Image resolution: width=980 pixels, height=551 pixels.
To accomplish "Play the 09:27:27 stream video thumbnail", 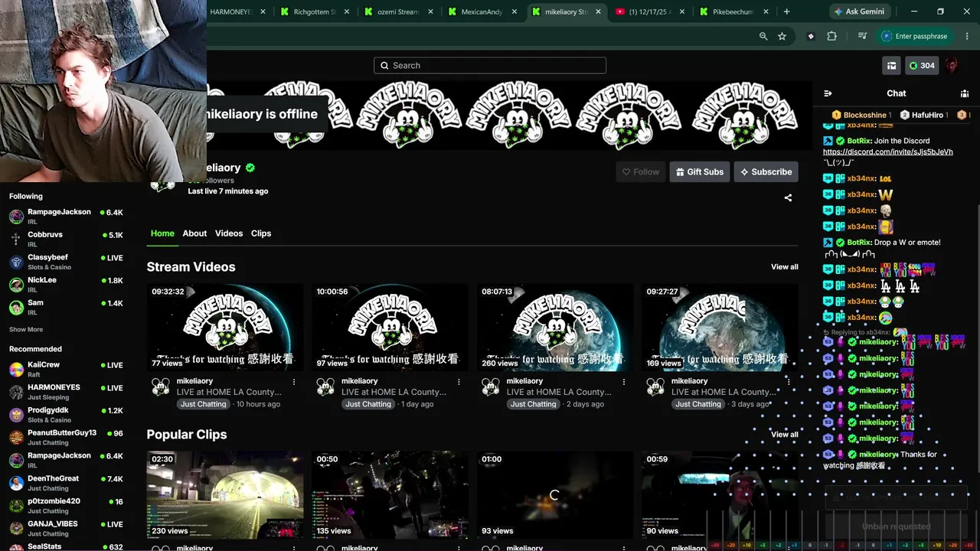I will coord(720,328).
